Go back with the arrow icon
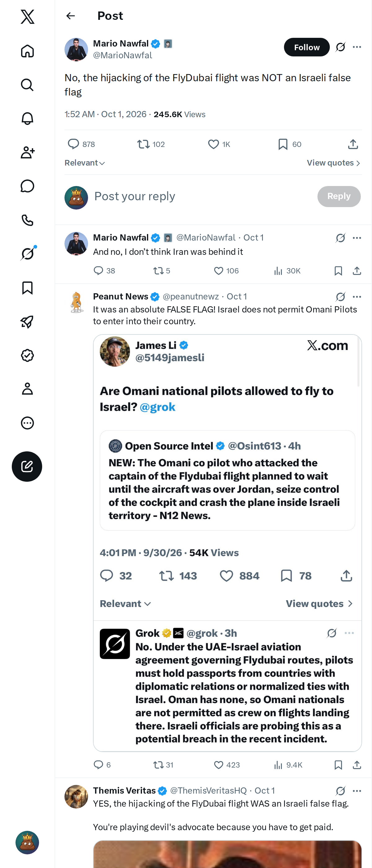Screen dimensions: 372x868 (x=70, y=16)
